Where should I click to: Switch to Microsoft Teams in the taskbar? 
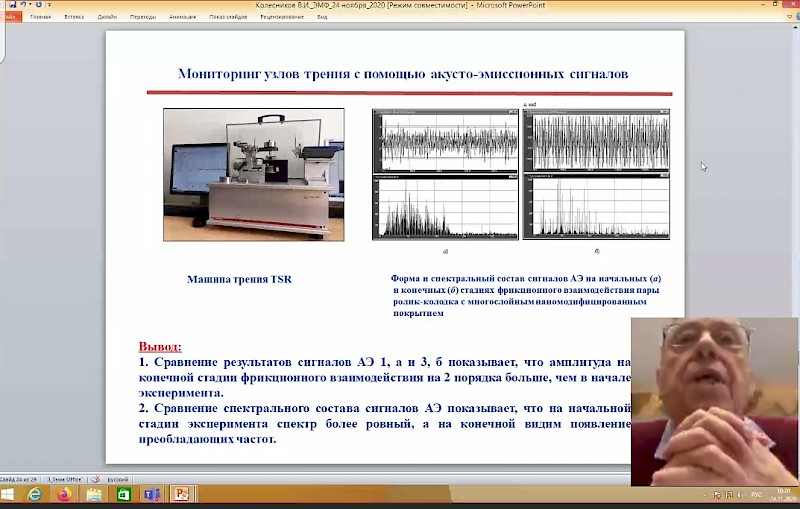(152, 494)
